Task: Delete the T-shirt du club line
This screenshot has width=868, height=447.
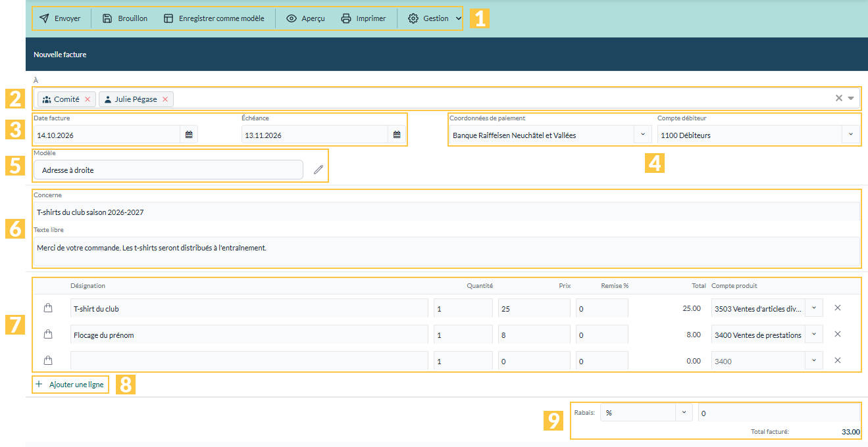Action: [x=838, y=308]
